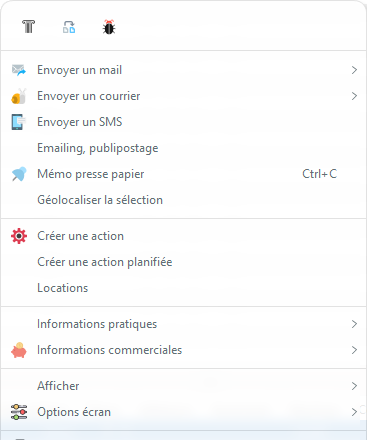Viewport: 367px width, 440px height.
Task: Expand Informations pratiques submenu arrow
Action: pos(354,324)
